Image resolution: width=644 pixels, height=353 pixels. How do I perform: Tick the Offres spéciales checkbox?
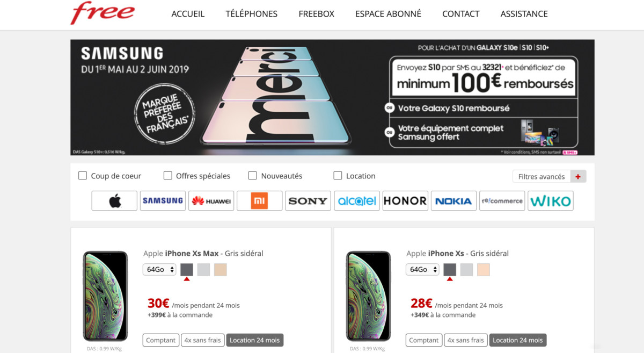[x=168, y=176]
